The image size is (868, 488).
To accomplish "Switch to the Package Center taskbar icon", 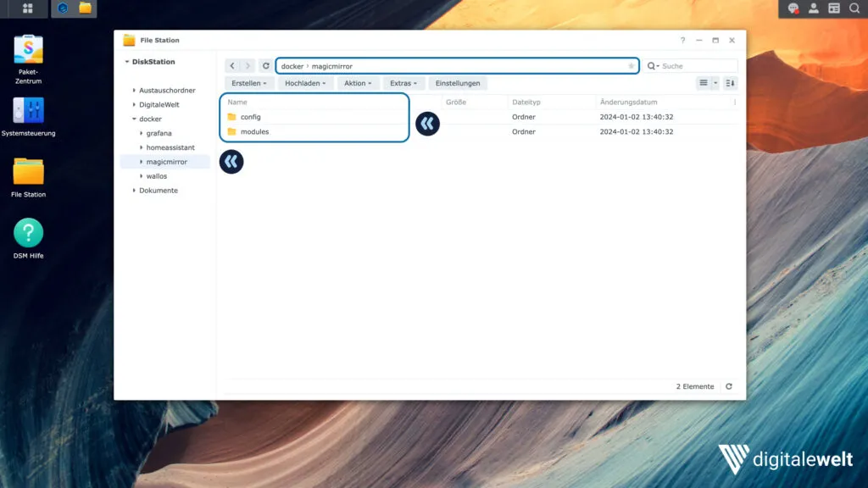I will click(x=63, y=8).
